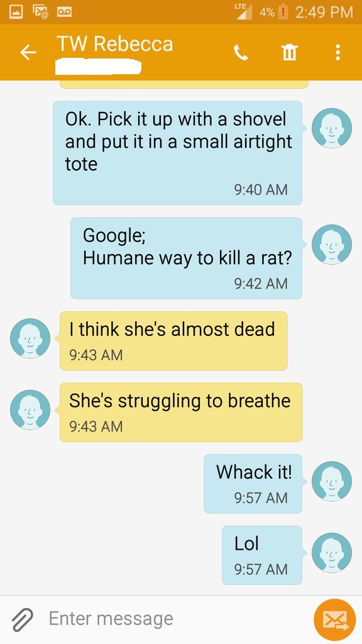Viewport: 362px width, 644px height.
Task: Open the three-dot overflow menu
Action: pos(337,52)
